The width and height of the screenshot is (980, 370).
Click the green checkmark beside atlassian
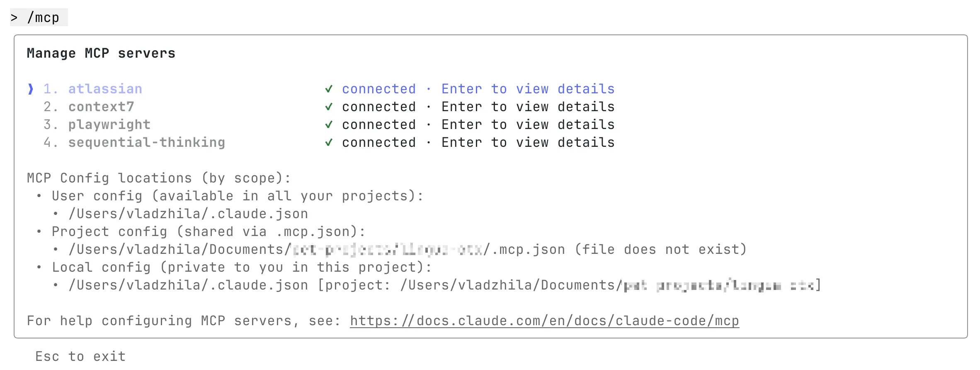[329, 89]
